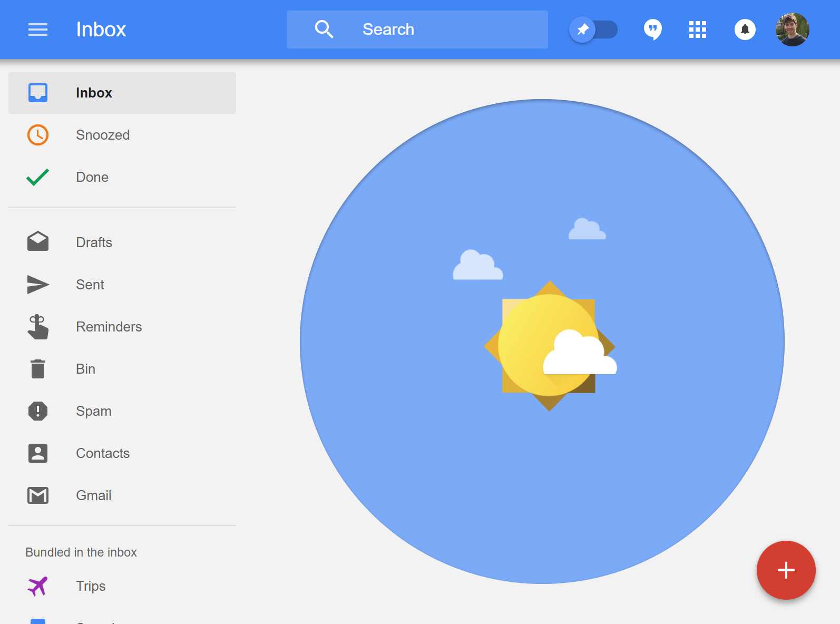The width and height of the screenshot is (840, 624).
Task: Switch to Gmail link
Action: pyautogui.click(x=93, y=495)
